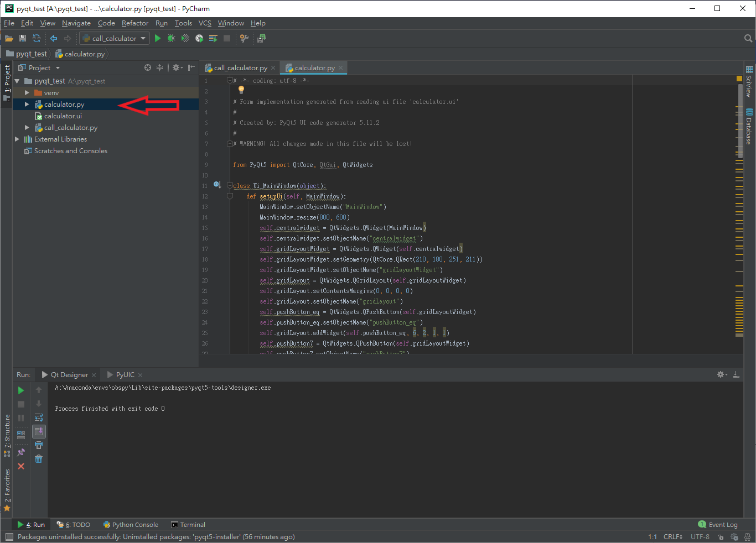Expand the venv folder in project tree
This screenshot has height=543, width=756.
click(x=27, y=93)
